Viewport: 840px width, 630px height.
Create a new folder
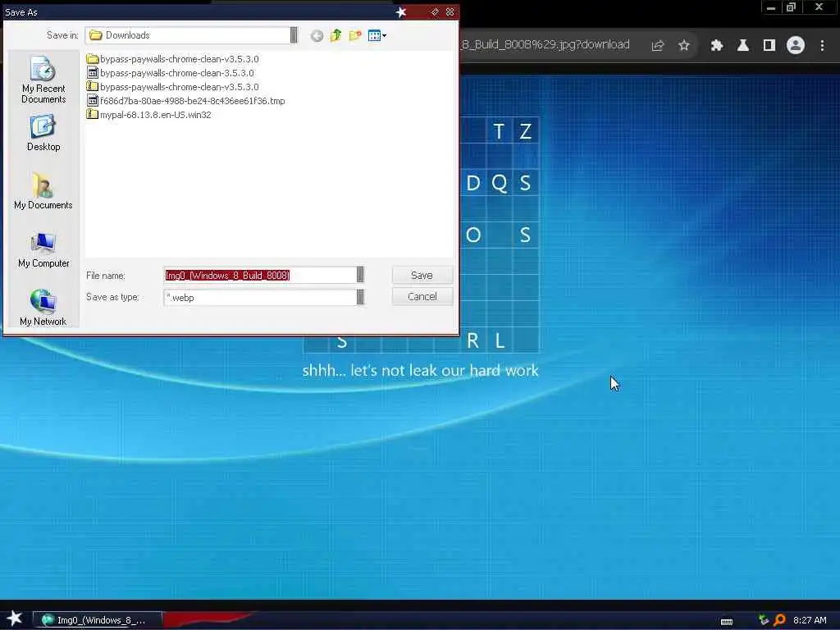click(x=355, y=36)
